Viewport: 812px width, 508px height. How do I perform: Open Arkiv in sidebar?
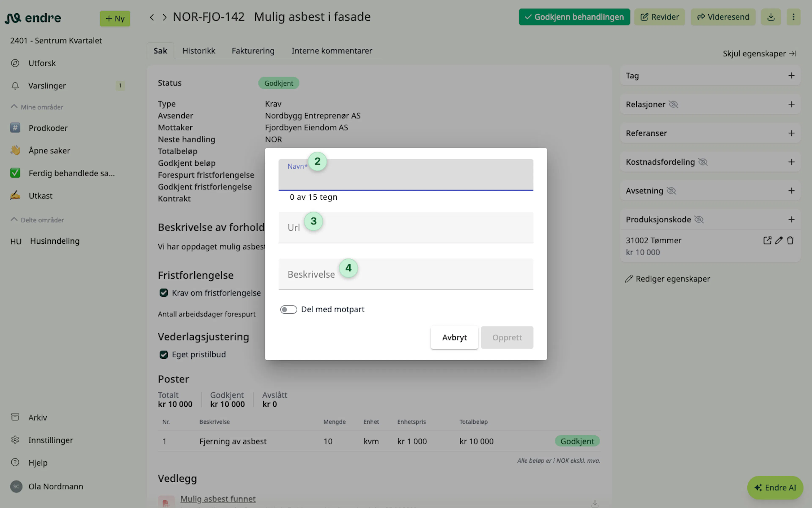(38, 417)
